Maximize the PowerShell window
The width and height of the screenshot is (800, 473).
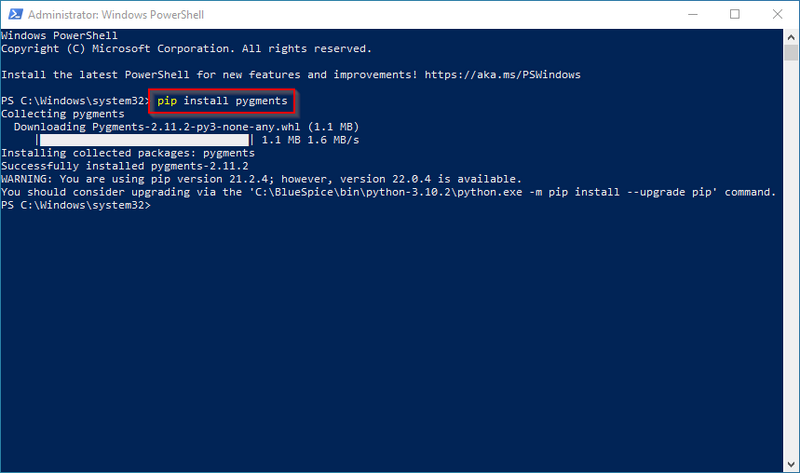[735, 14]
